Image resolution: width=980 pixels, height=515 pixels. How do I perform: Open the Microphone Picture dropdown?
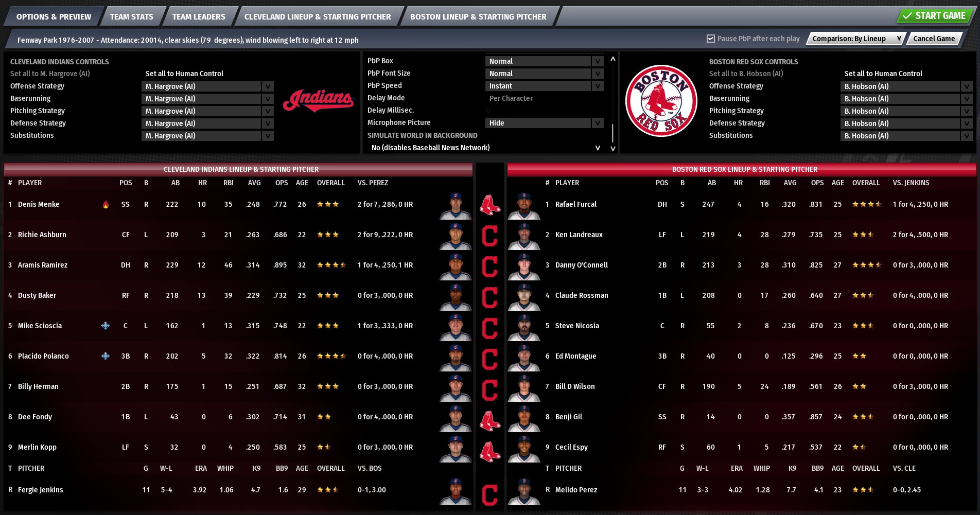pos(544,123)
